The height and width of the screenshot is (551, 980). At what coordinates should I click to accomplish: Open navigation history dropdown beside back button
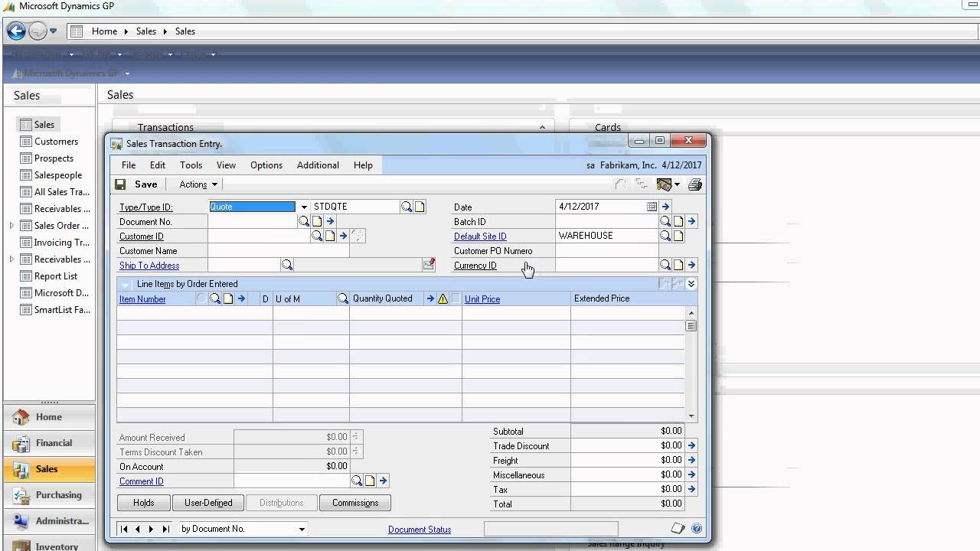click(x=53, y=31)
